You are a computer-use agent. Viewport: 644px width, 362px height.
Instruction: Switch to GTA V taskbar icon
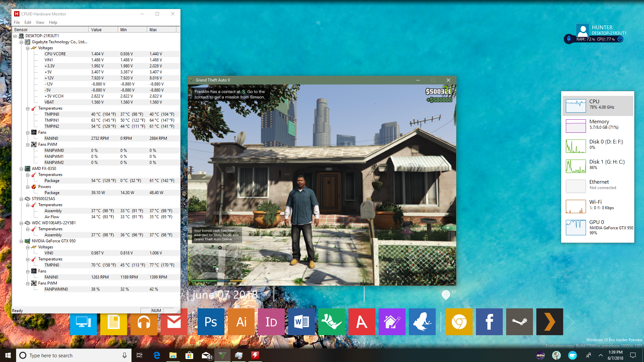(222, 355)
